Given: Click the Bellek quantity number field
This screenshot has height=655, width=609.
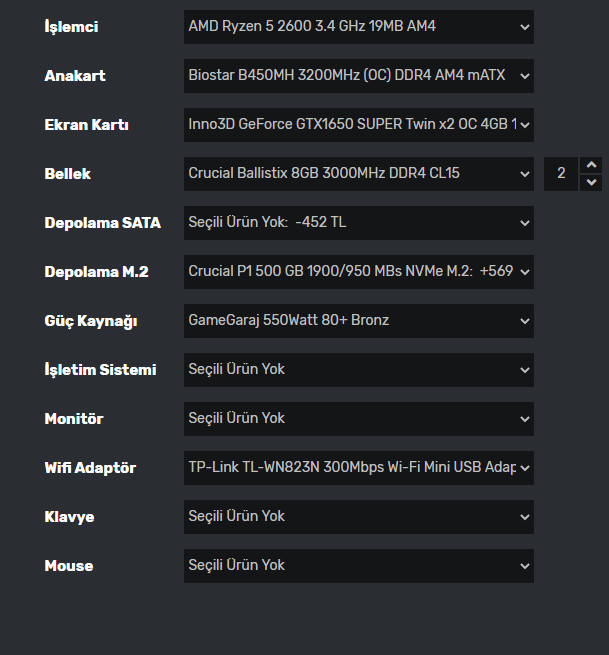Looking at the screenshot, I should coord(561,174).
